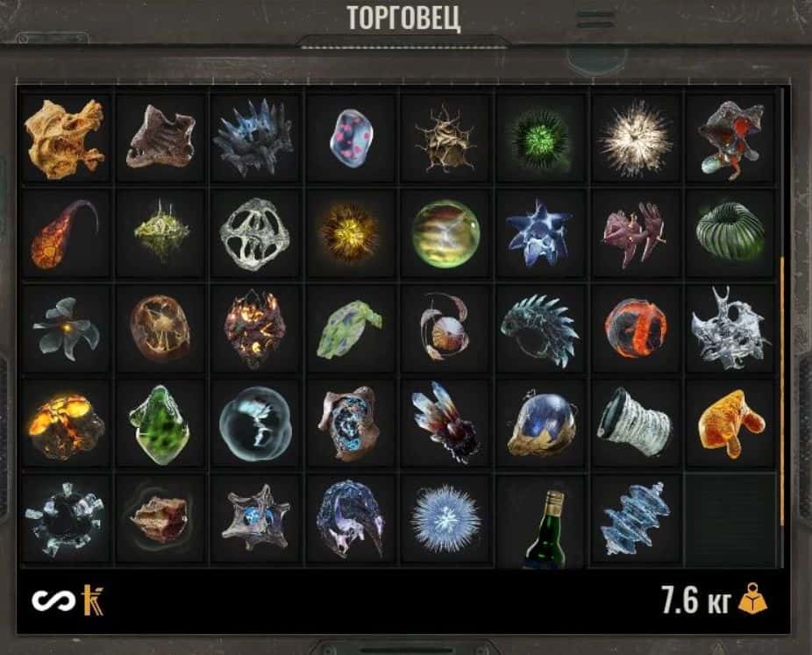Screen dimensions: 812x655
Task: Click the orange inventory scrollbar thumb
Action: pos(782,391)
